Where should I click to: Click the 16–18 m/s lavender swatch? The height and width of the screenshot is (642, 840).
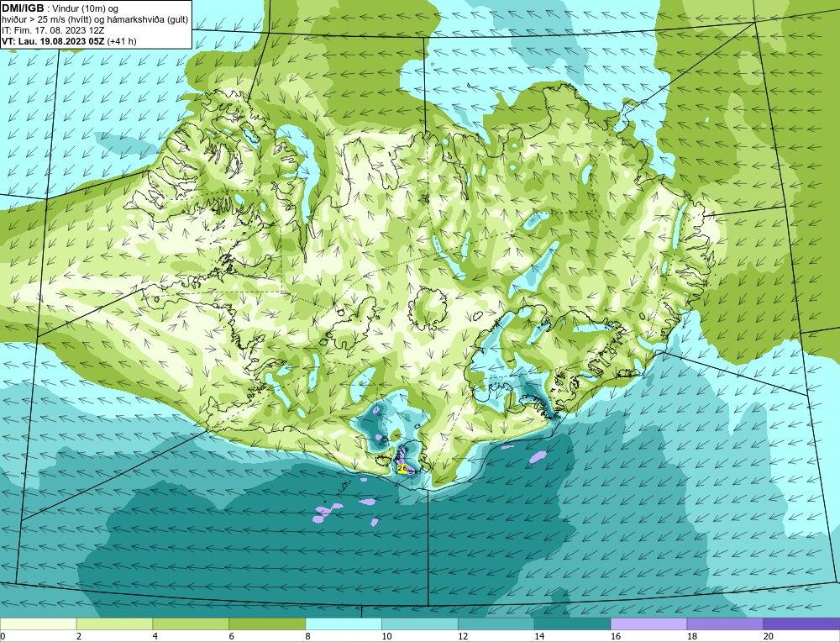tap(648, 624)
